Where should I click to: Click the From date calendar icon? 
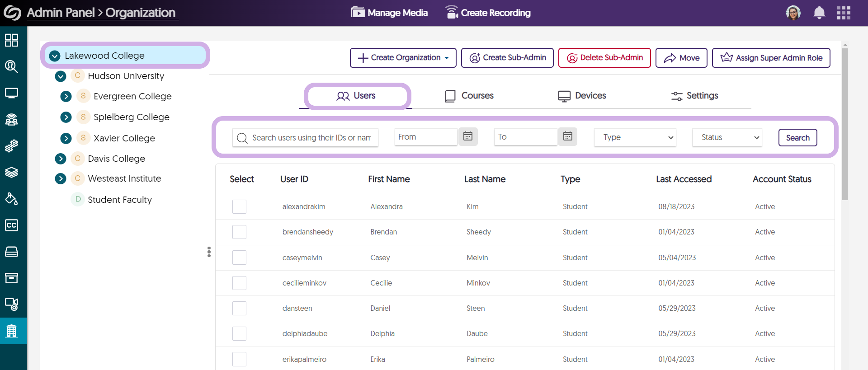pos(468,136)
